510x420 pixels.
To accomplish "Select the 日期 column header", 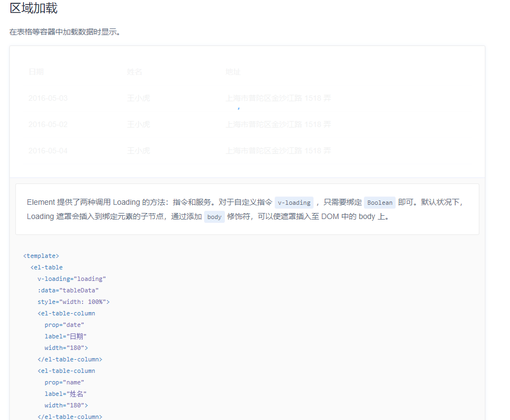I will click(36, 72).
